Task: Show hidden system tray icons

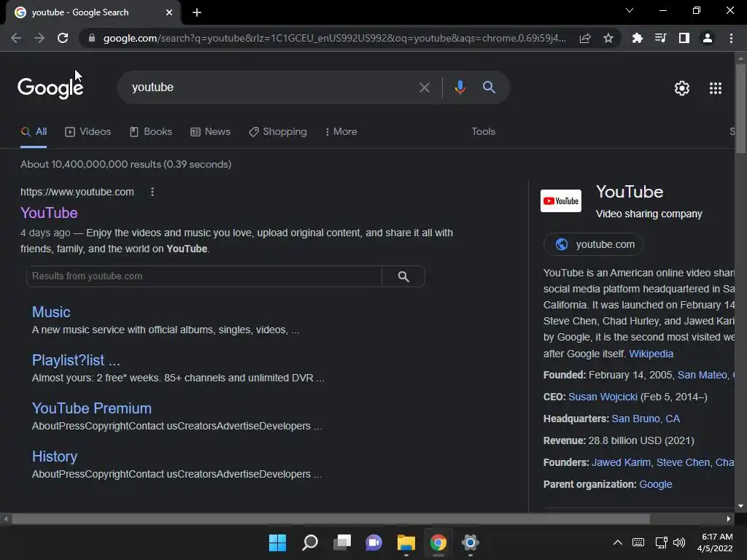Action: tap(618, 542)
